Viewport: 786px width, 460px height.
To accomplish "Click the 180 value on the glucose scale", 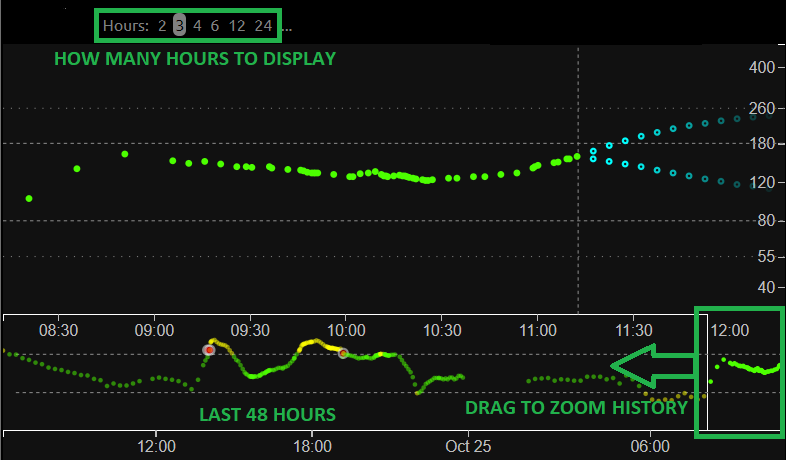I will pyautogui.click(x=762, y=144).
